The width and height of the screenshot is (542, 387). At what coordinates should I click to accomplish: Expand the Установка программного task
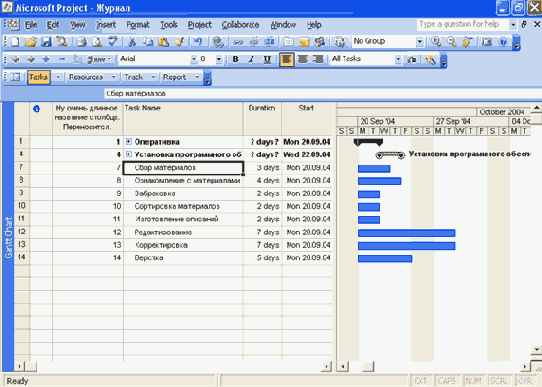pos(129,154)
